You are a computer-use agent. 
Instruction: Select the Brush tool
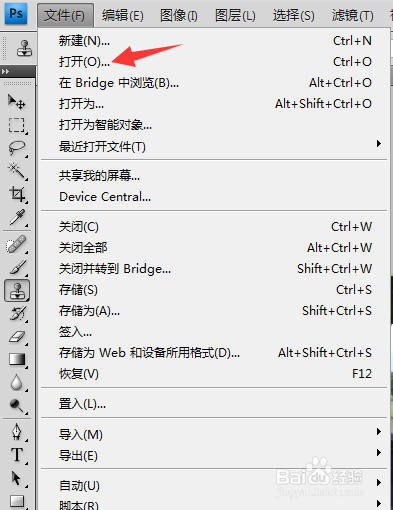[16, 267]
